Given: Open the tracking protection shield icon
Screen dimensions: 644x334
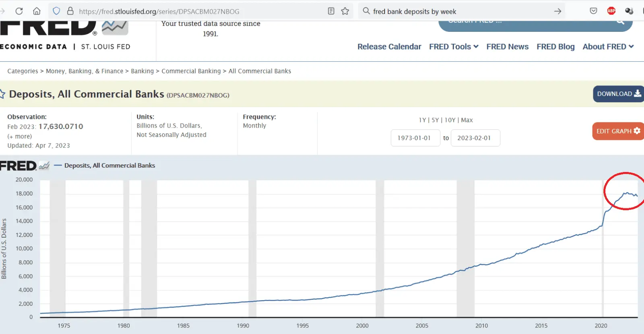Looking at the screenshot, I should click(x=56, y=11).
